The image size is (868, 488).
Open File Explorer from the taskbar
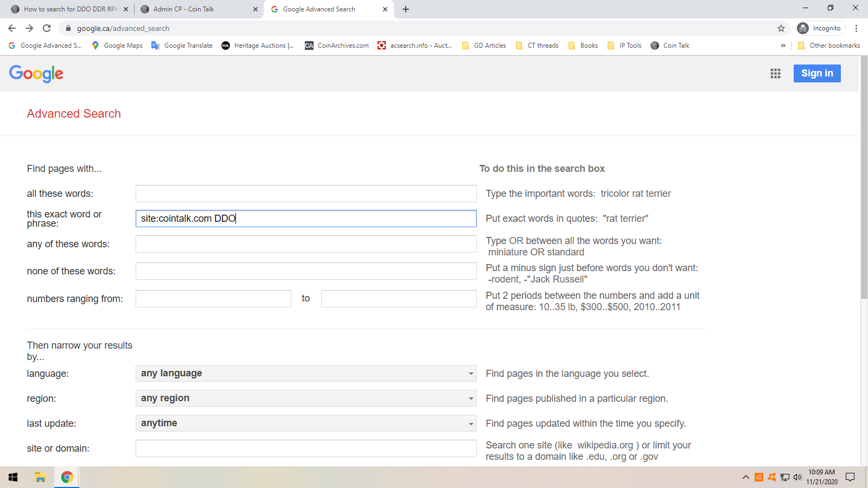(40, 477)
